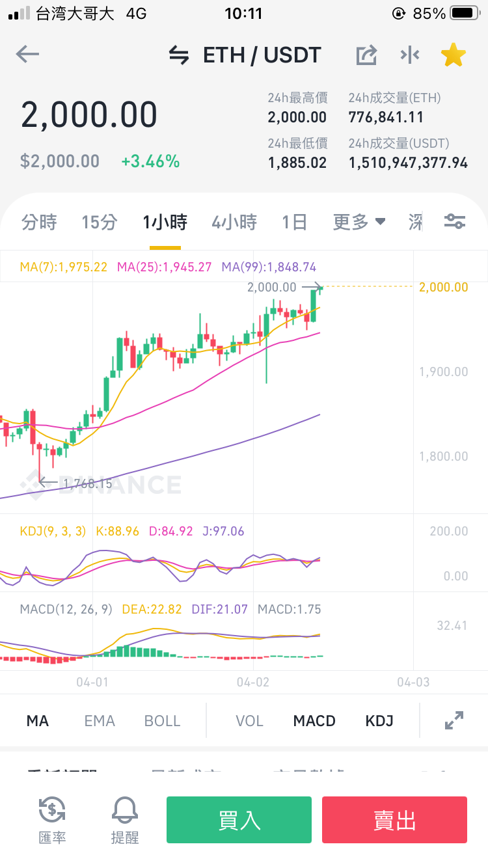Share the ETH/USDT chart
The height and width of the screenshot is (868, 488).
pyautogui.click(x=367, y=55)
